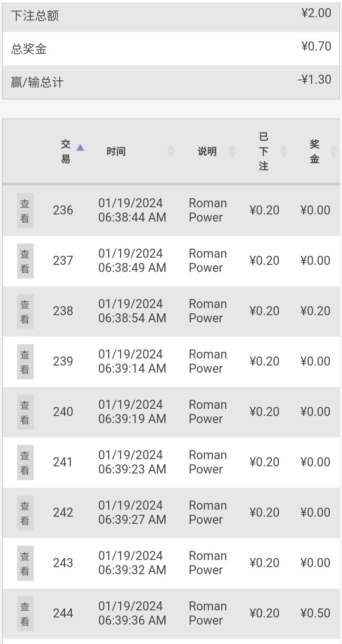Image resolution: width=342 pixels, height=644 pixels.
Task: Select the ¥0.20 prize in row 238
Action: 315,311
